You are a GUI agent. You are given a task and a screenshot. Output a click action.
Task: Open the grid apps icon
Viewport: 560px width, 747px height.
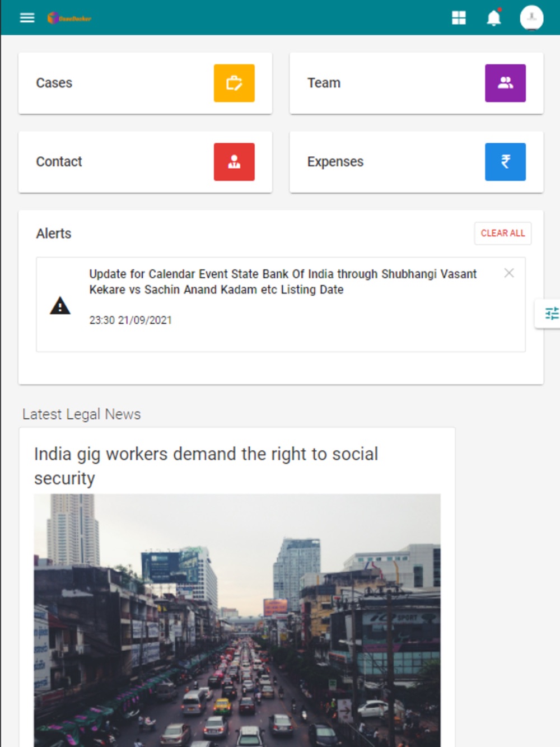coord(459,18)
